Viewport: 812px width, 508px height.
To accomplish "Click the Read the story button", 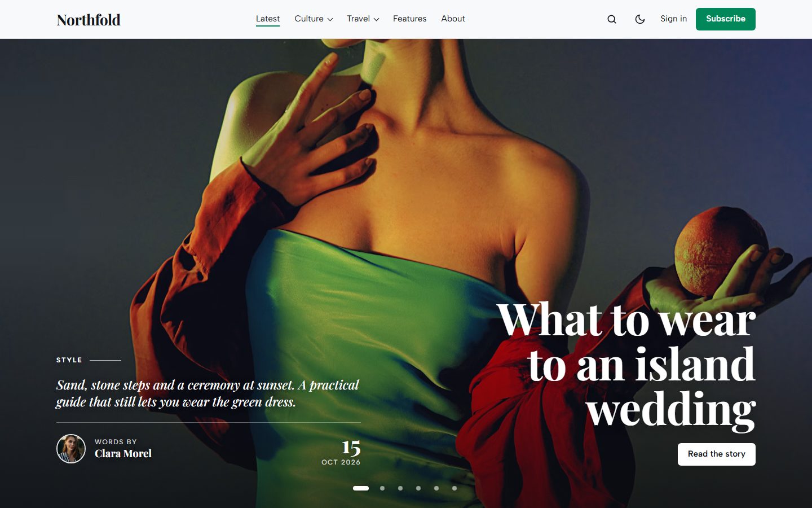I will tap(717, 454).
